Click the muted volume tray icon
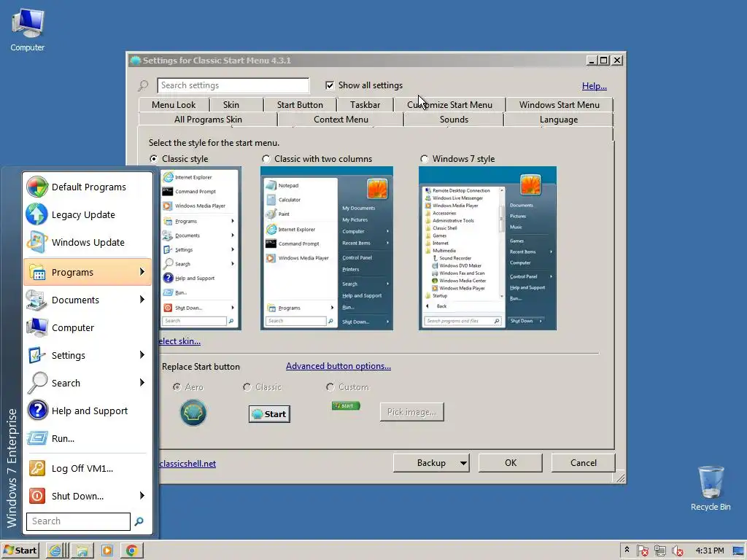The height and width of the screenshot is (560, 747). click(677, 551)
